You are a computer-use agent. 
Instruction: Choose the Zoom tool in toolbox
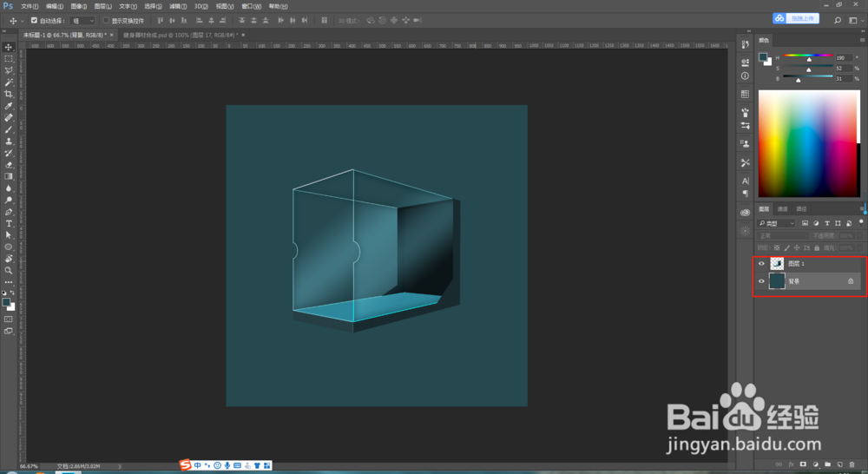9,271
